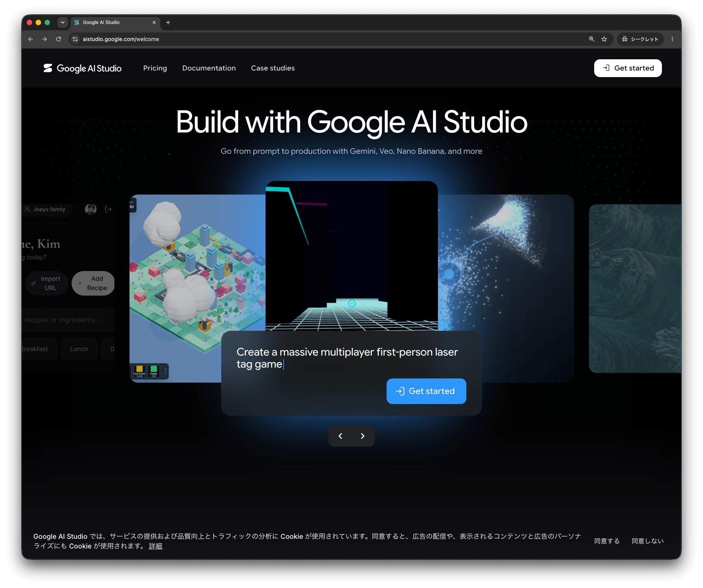Click the blue Get started button
The height and width of the screenshot is (588, 703).
point(426,391)
